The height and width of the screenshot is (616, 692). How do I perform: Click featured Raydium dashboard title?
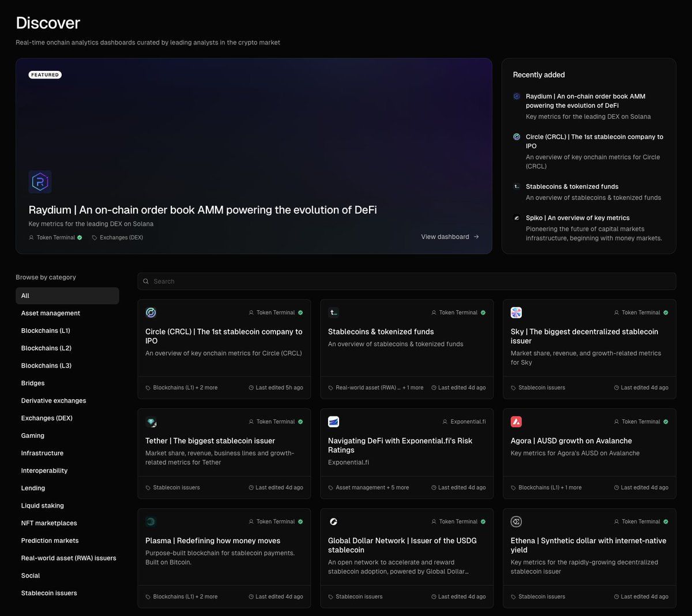click(x=202, y=210)
